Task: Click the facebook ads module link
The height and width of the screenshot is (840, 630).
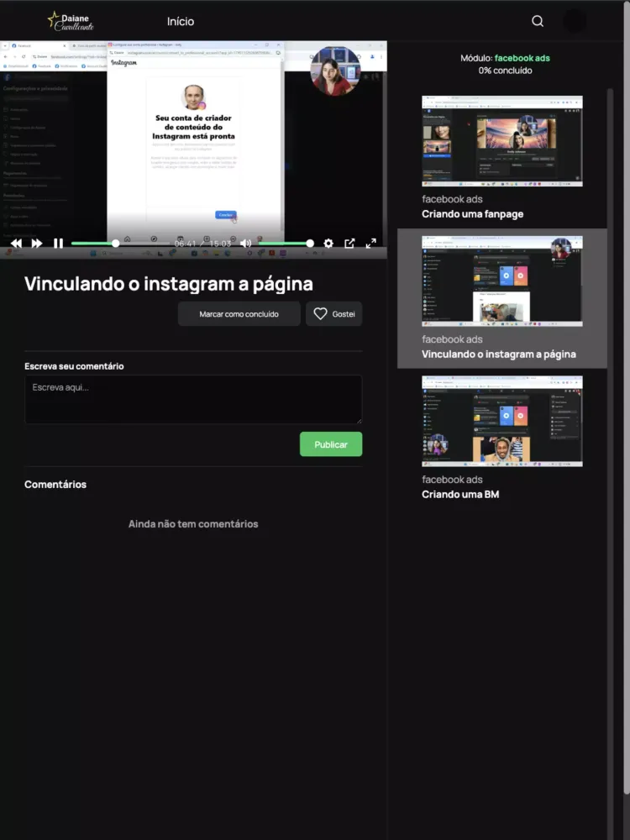Action: pos(522,58)
